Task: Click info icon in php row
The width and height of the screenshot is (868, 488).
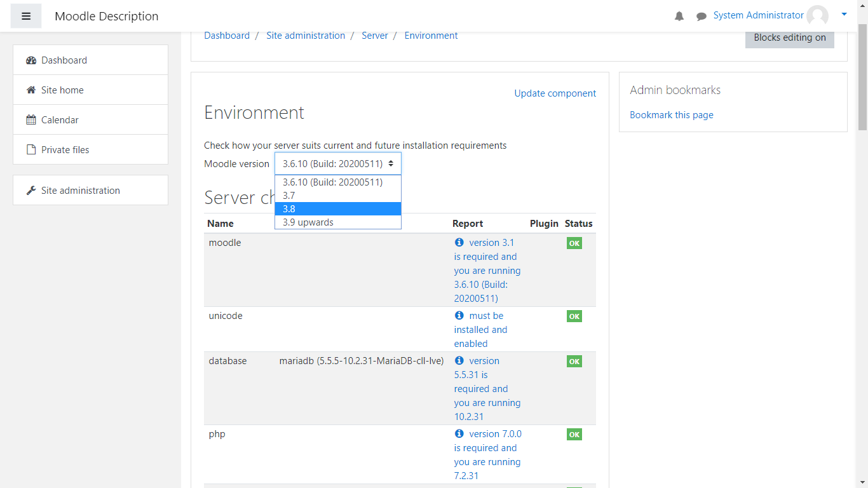Action: (459, 434)
